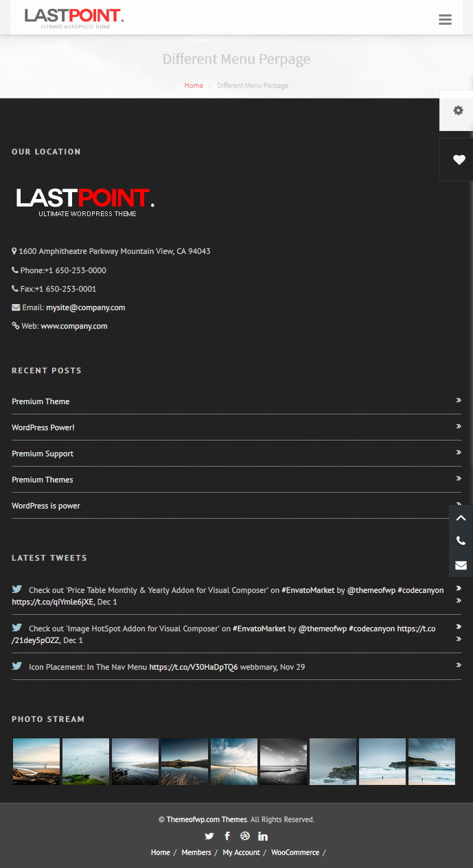Image resolution: width=473 pixels, height=868 pixels.
Task: Open the Dribbble icon in footer
Action: (245, 836)
